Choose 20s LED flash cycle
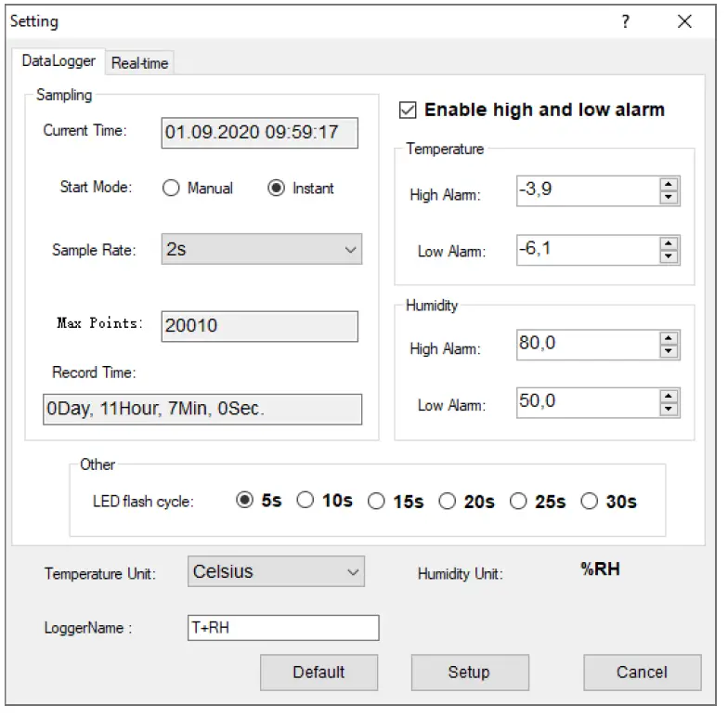The height and width of the screenshot is (719, 728). pos(448,502)
